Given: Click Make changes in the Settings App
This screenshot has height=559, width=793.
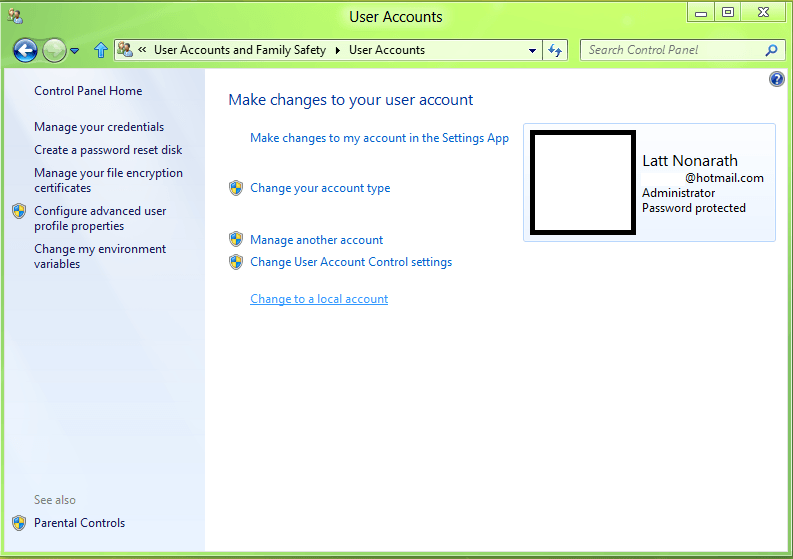Looking at the screenshot, I should click(x=379, y=138).
